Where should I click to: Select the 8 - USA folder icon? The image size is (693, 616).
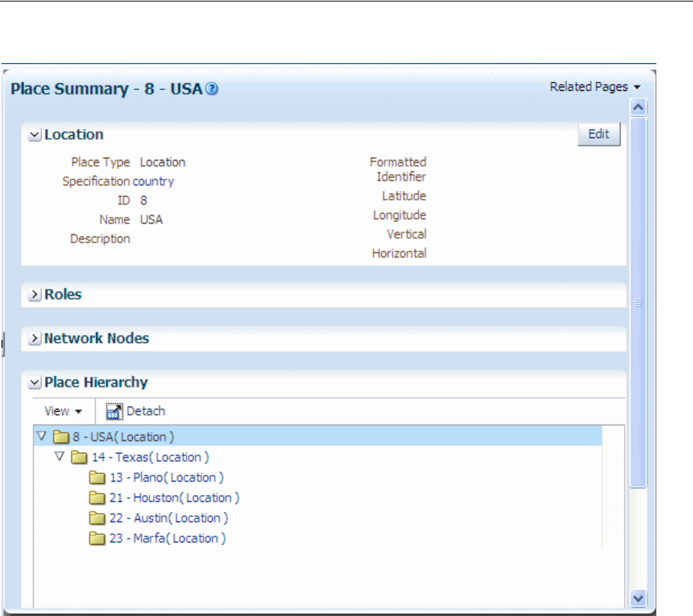pyautogui.click(x=61, y=437)
